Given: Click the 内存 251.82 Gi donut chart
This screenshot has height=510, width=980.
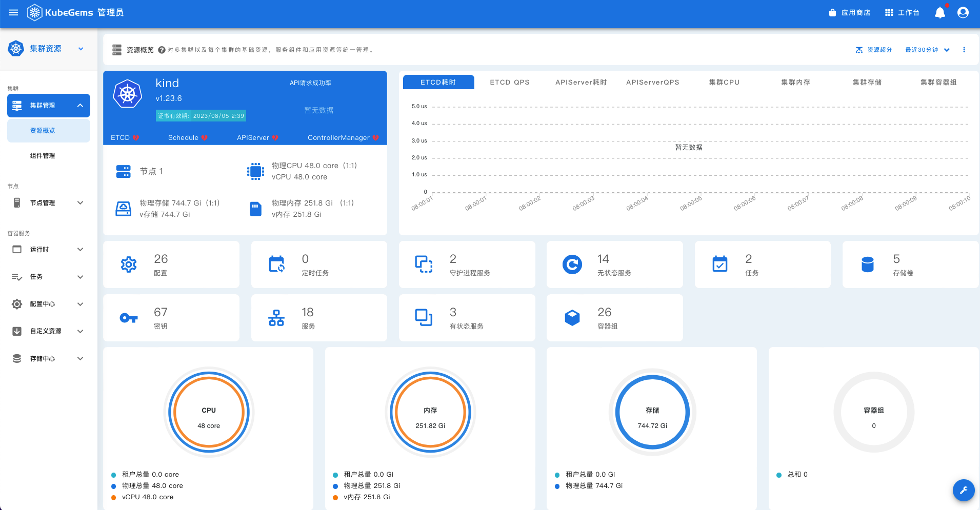Looking at the screenshot, I should pyautogui.click(x=430, y=412).
